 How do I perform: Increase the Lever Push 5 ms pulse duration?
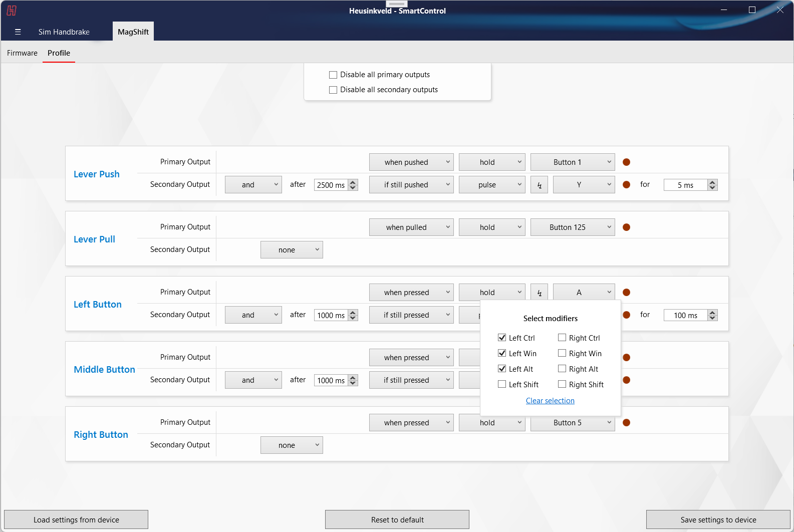click(713, 182)
